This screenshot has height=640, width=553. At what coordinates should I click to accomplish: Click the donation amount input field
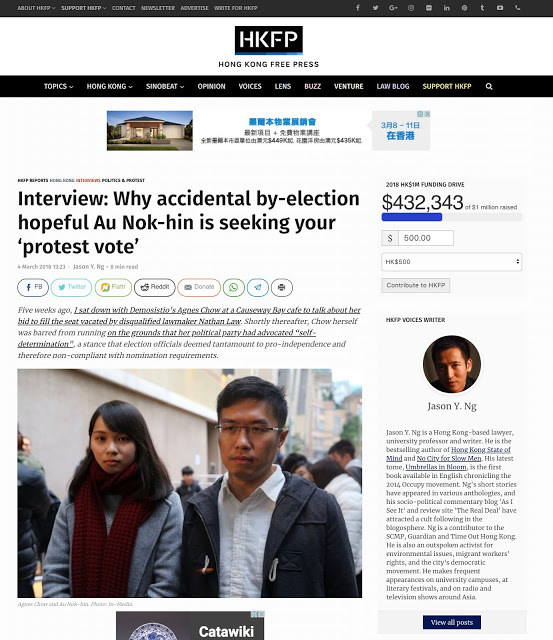pos(426,238)
